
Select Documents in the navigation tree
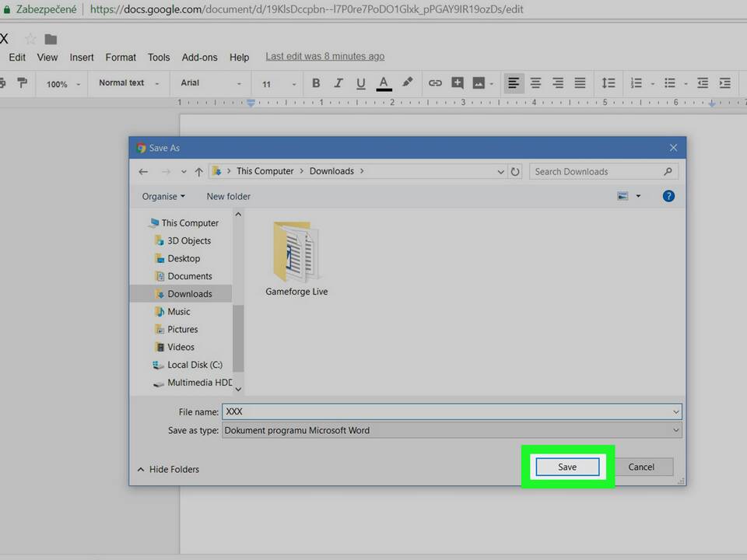[189, 276]
